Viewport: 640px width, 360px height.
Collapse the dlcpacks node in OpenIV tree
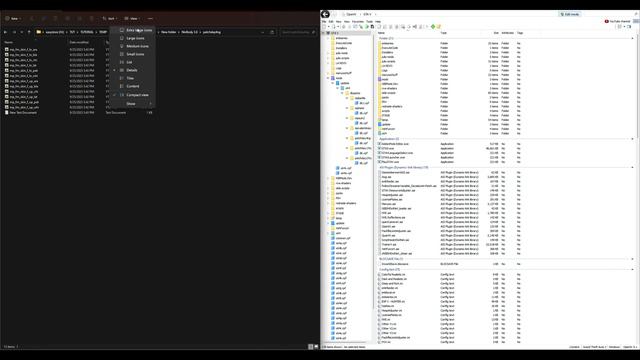(343, 93)
